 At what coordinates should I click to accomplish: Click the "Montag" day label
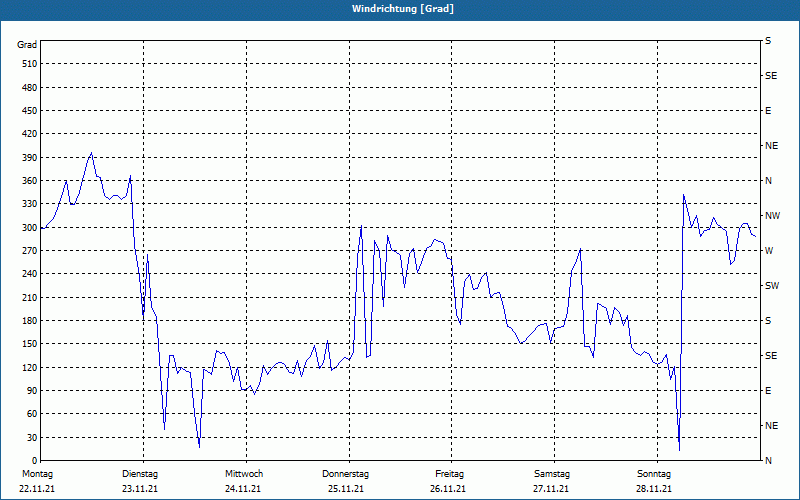coord(37,474)
